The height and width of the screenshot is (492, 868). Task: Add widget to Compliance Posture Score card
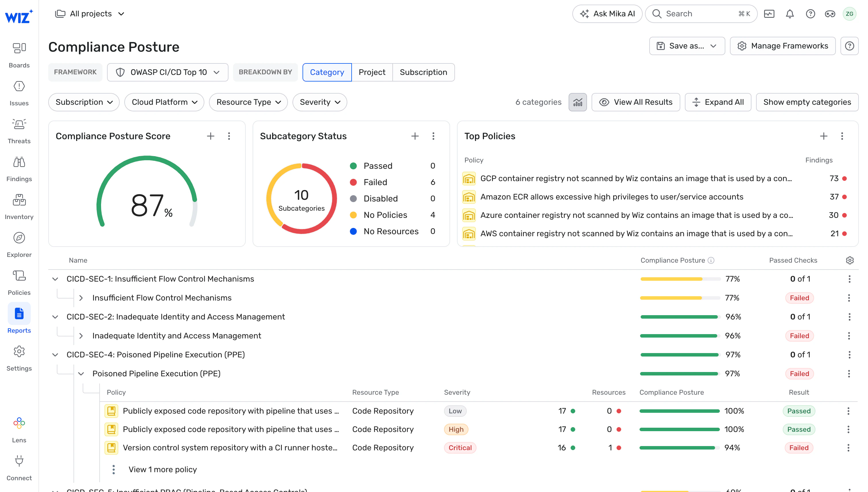point(210,136)
